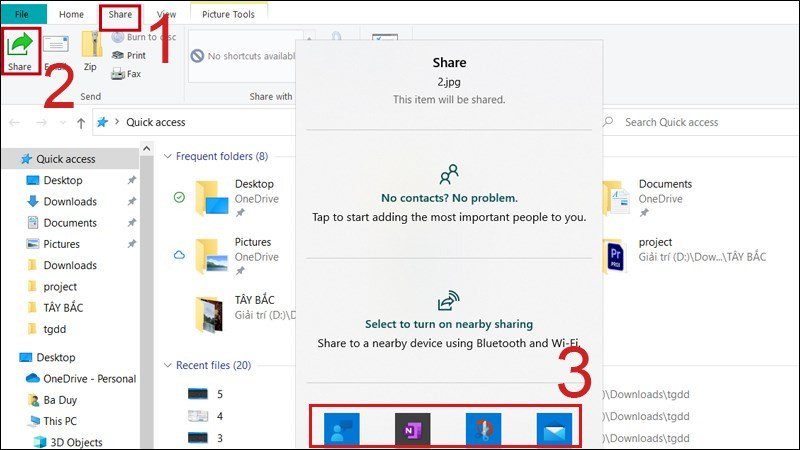
Task: Open Pictures OneDrive frequent folder
Action: coord(235,256)
